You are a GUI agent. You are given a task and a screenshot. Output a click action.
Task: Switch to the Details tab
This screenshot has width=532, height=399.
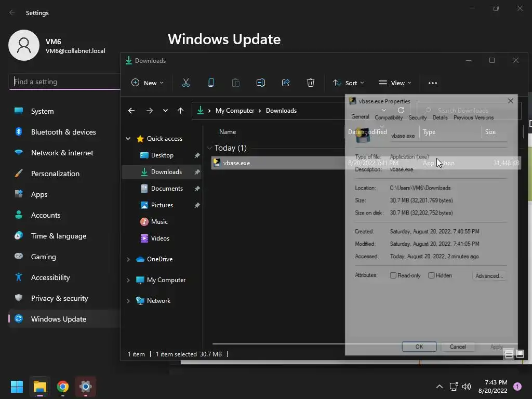440,117
